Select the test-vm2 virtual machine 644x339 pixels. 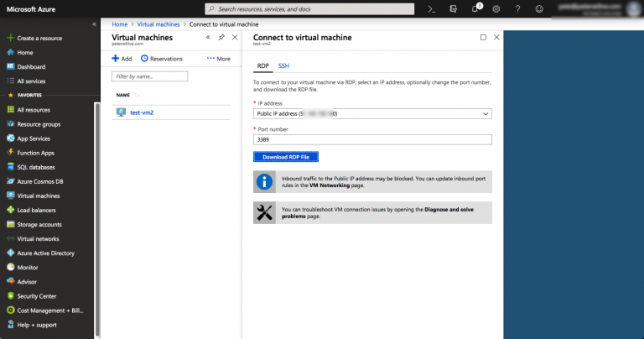[142, 112]
